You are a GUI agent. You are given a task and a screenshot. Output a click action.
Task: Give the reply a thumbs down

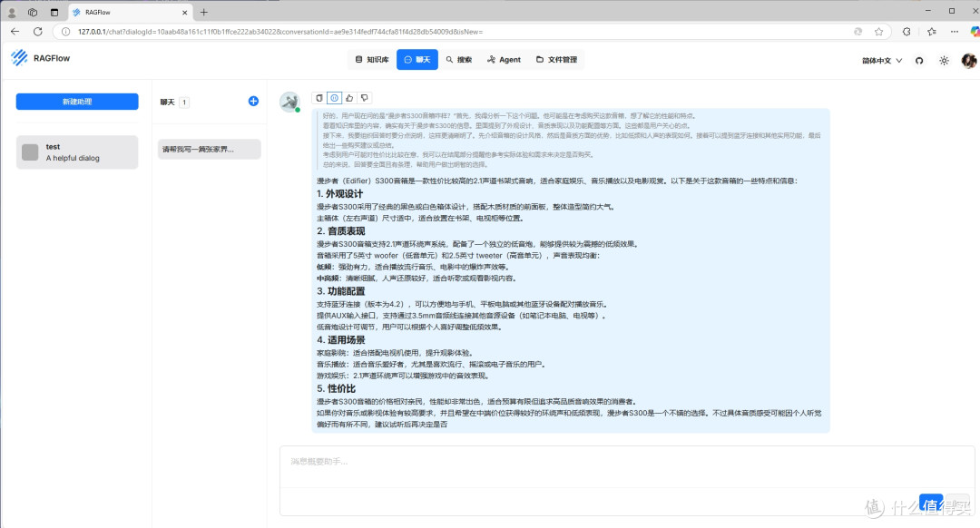365,97
